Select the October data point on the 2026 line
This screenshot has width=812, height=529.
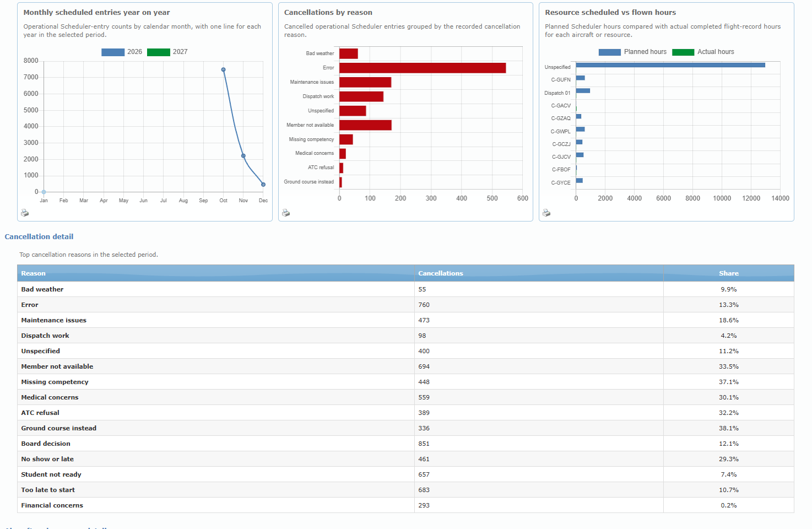[223, 70]
